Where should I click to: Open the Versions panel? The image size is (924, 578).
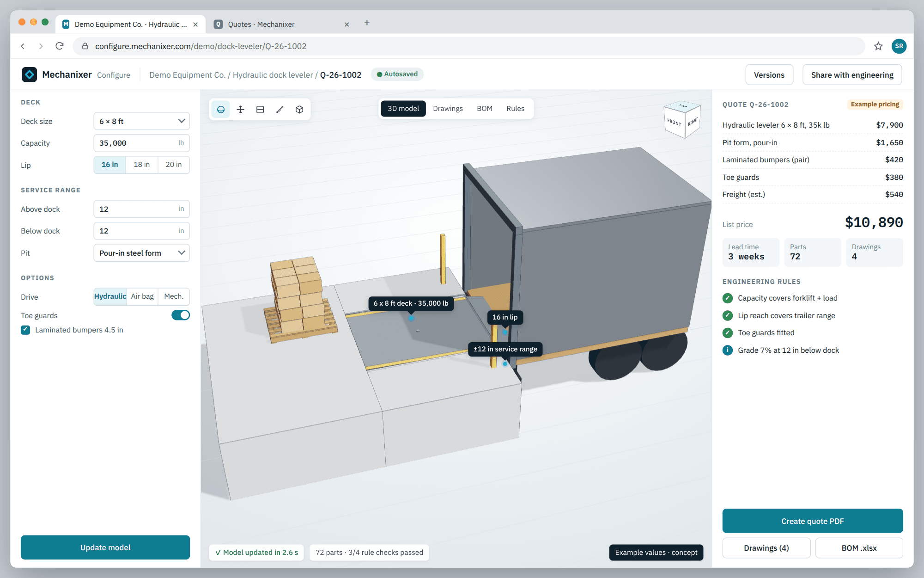[x=769, y=75]
